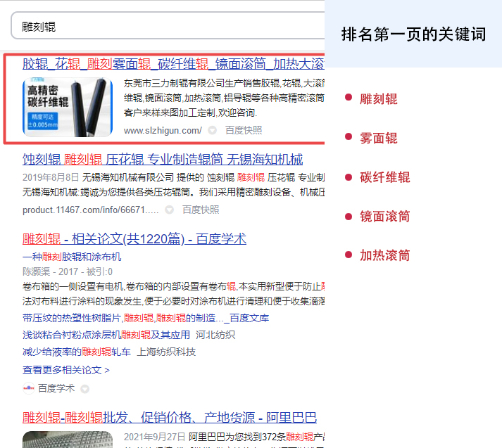Select keyword 镜面滚筒 in right list
This screenshot has width=502, height=448.
click(385, 217)
